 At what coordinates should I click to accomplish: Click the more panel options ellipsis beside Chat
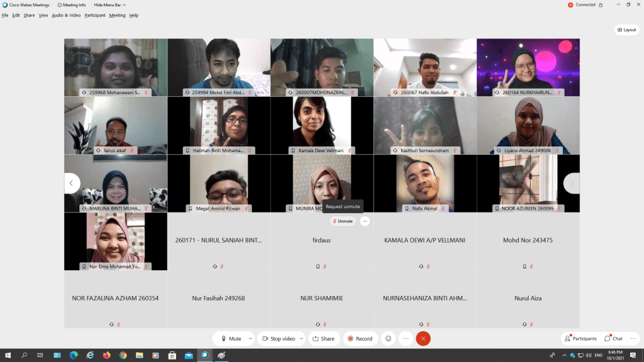coord(635,339)
